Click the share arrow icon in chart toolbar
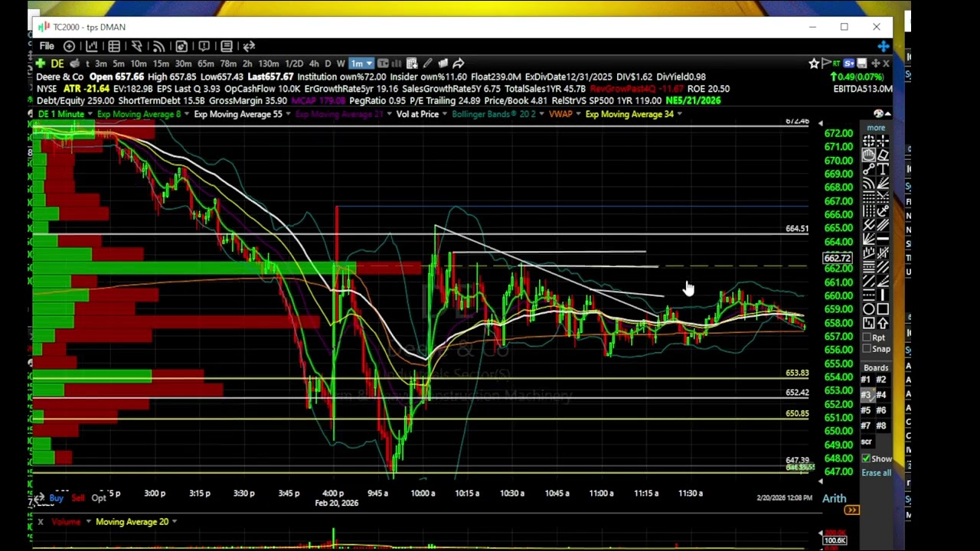 458,64
